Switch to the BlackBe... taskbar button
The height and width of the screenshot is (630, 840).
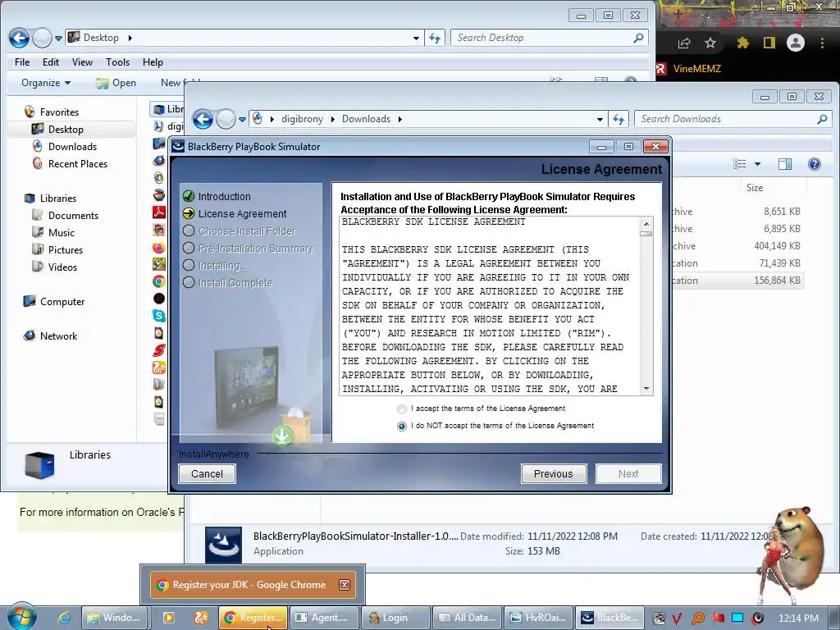point(609,618)
